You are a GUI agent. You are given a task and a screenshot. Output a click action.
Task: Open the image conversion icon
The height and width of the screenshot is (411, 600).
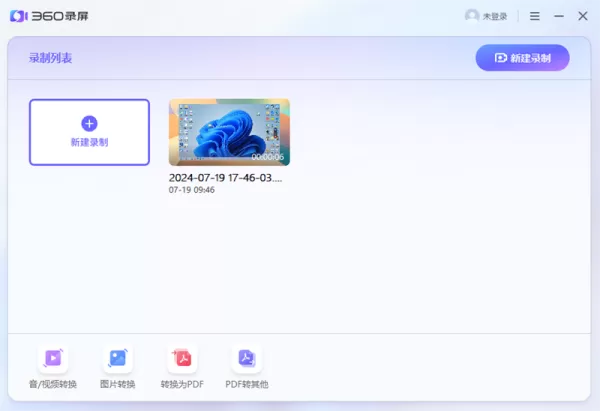pyautogui.click(x=117, y=358)
